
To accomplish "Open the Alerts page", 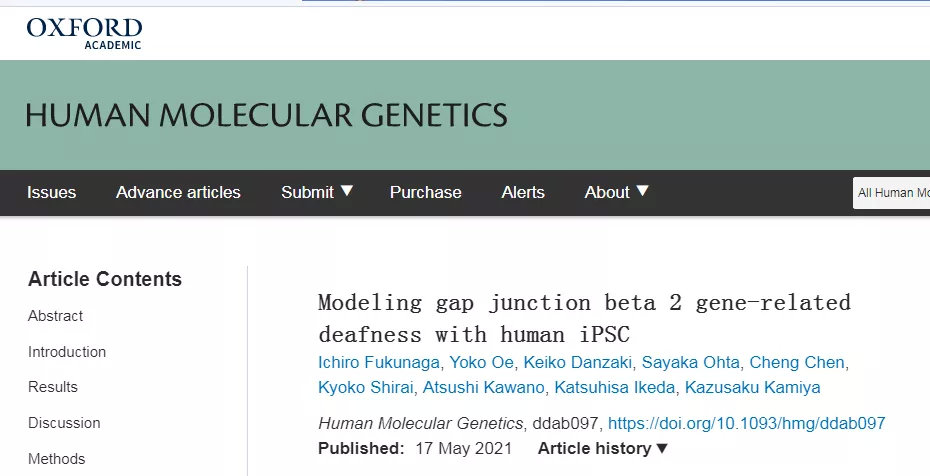I will click(523, 192).
